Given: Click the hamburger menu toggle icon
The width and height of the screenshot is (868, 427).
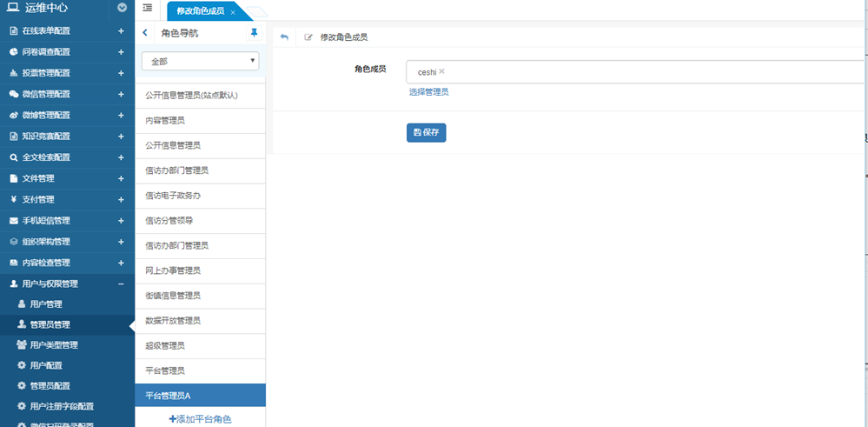Looking at the screenshot, I should coord(147,9).
